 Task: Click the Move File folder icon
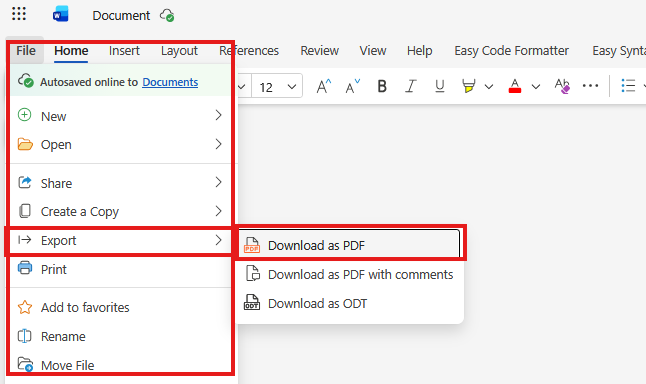(25, 364)
